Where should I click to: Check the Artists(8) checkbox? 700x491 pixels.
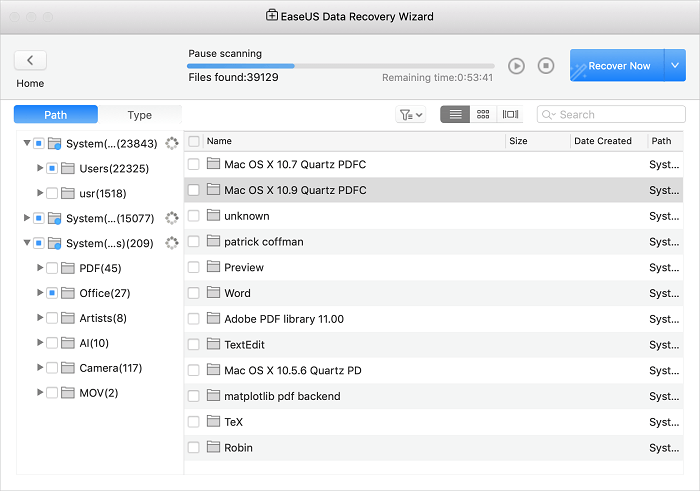point(52,318)
